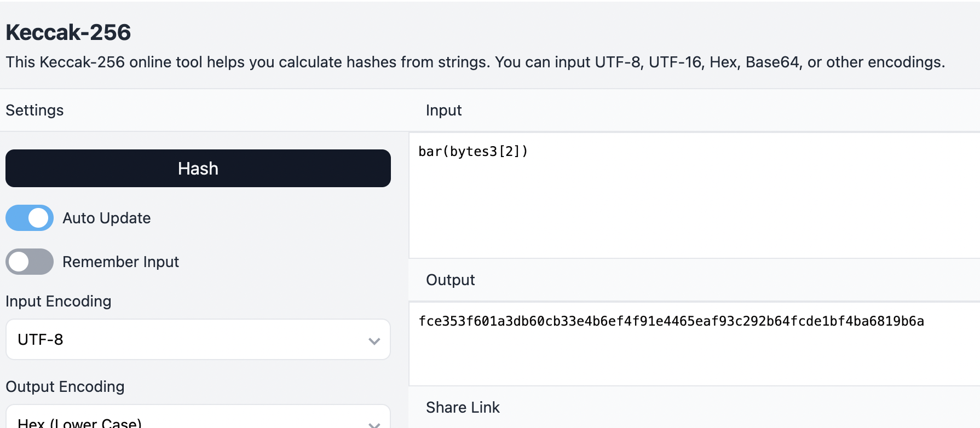Click the Keccak-256 page title
The height and width of the screenshot is (428, 980).
point(68,32)
